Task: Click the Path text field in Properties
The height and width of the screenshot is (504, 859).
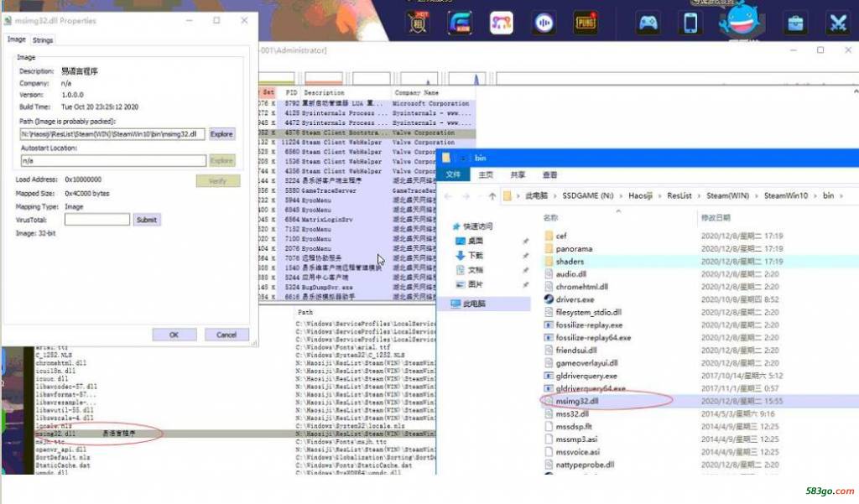Action: tap(112, 134)
